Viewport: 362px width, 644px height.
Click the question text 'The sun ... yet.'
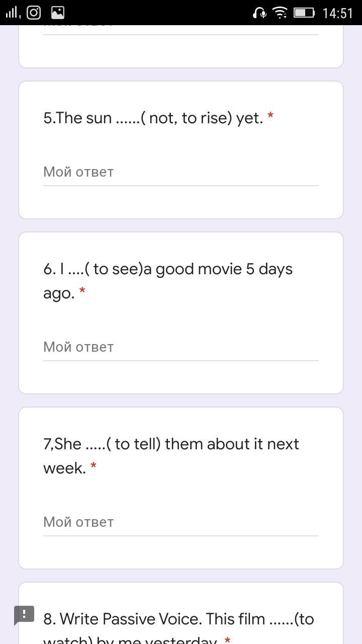point(153,118)
